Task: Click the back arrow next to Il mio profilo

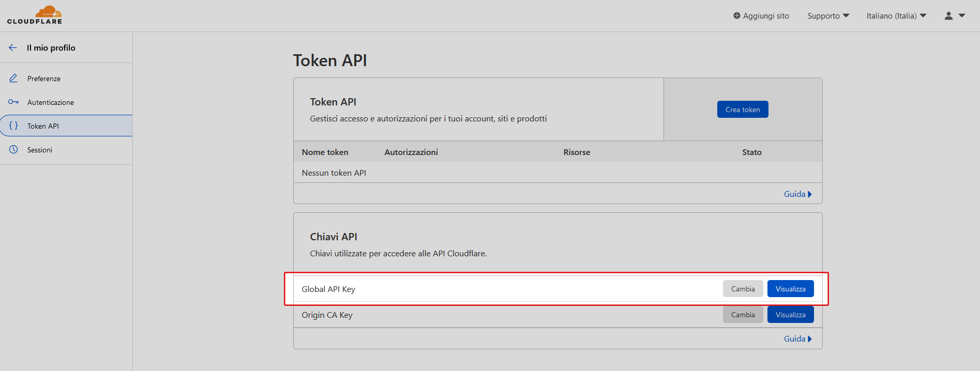Action: [x=13, y=48]
